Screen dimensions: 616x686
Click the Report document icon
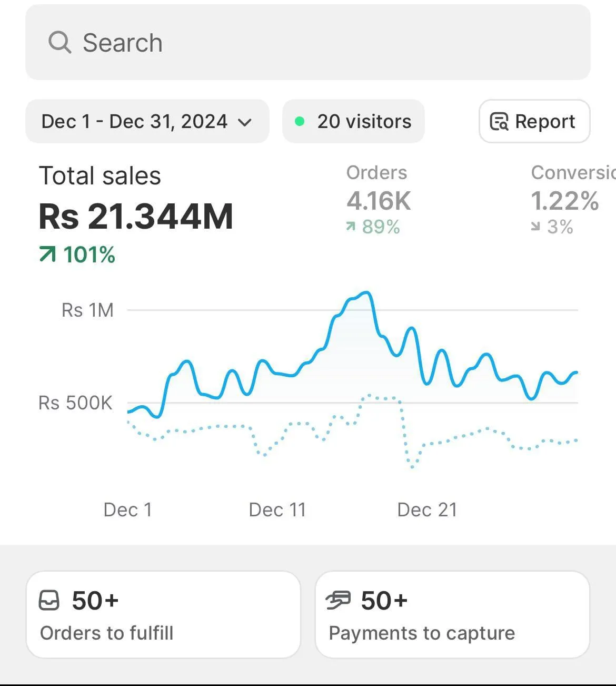coord(499,121)
